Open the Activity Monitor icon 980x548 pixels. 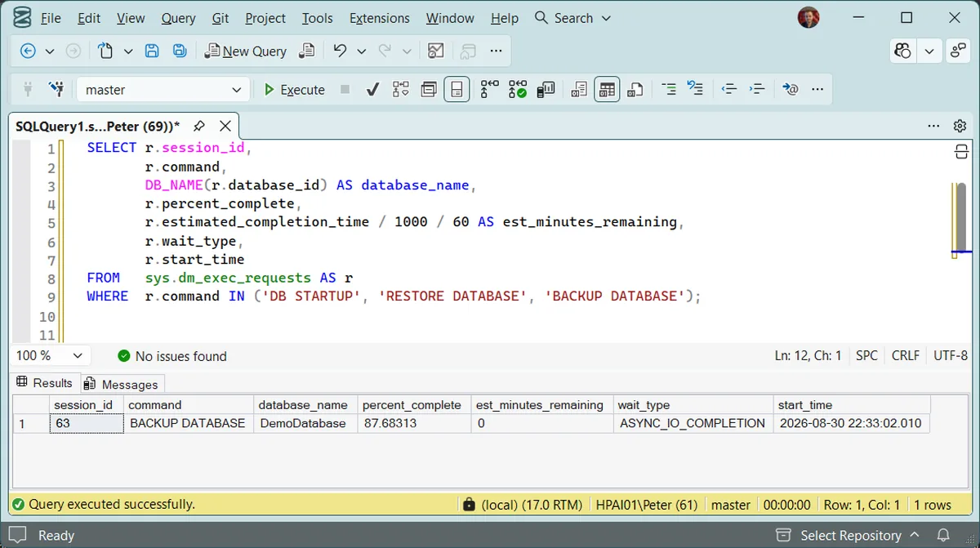436,51
